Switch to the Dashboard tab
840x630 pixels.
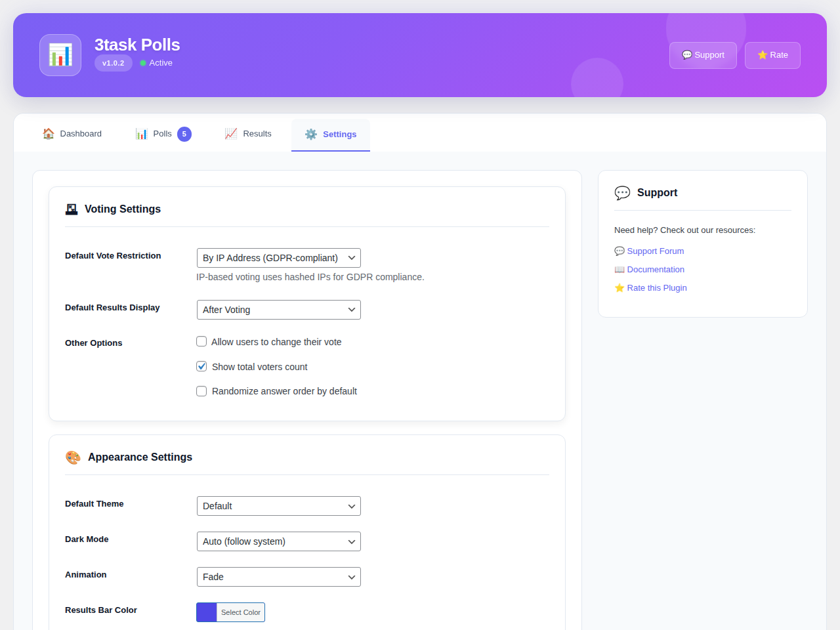tap(72, 134)
